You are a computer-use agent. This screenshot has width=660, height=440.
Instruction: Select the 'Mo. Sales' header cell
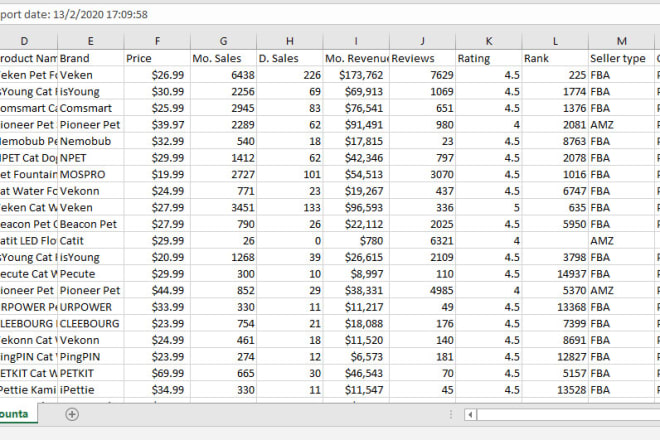tap(224, 58)
